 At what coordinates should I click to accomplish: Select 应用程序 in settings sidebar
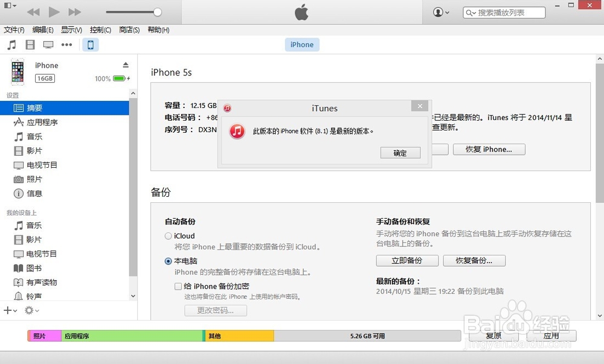(x=65, y=123)
